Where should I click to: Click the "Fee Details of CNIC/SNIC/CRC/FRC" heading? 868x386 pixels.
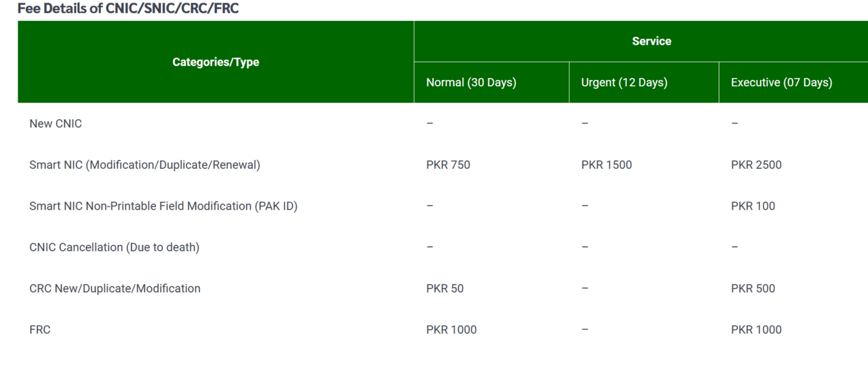click(x=128, y=9)
